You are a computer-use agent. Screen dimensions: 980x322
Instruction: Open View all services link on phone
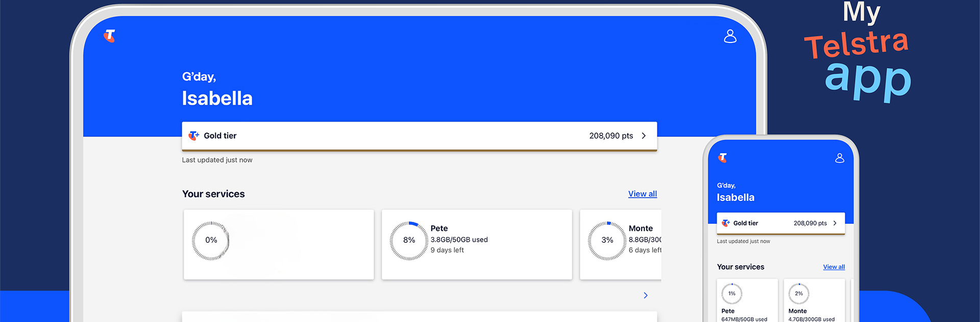coord(834,267)
